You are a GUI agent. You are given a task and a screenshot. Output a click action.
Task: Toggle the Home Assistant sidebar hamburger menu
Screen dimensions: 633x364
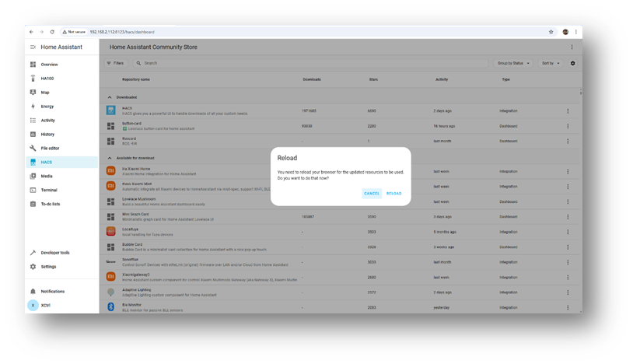[x=33, y=47]
